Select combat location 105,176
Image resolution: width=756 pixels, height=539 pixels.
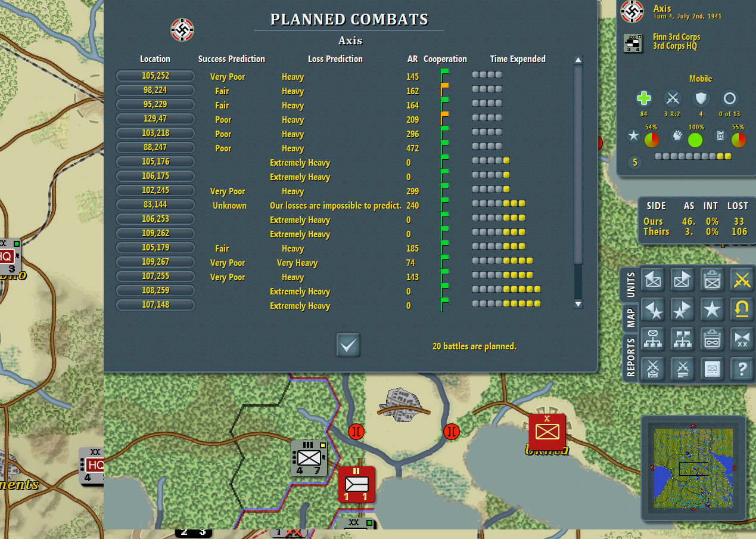tap(155, 162)
